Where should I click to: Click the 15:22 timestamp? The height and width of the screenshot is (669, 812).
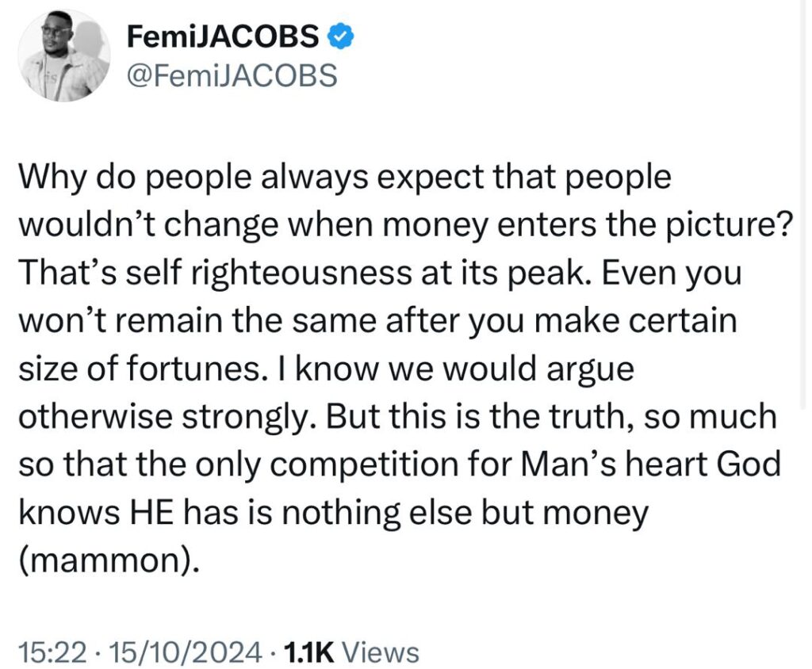52,652
